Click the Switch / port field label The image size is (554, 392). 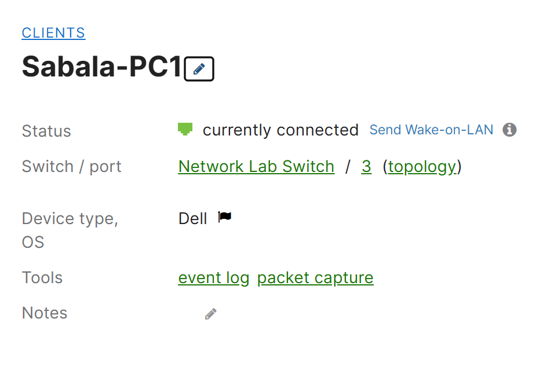[x=71, y=167]
